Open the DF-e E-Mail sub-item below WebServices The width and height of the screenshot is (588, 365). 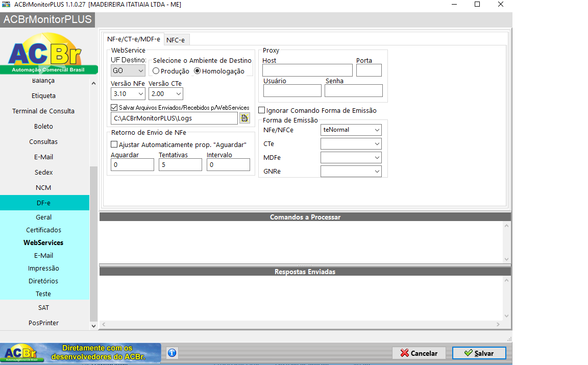pos(43,255)
